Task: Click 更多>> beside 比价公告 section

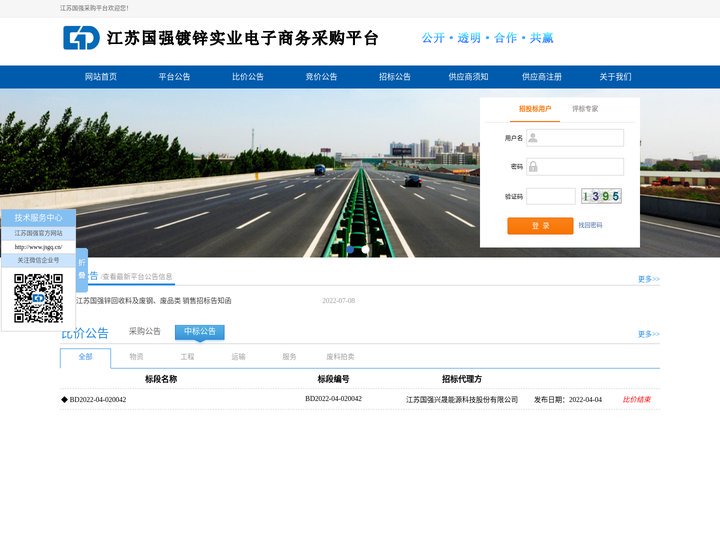Action: 648,334
